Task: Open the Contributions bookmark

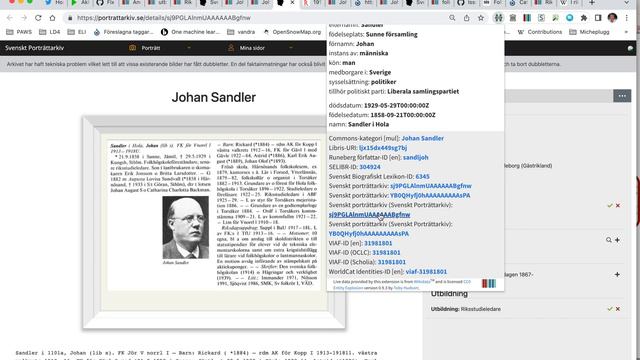Action: [540, 32]
